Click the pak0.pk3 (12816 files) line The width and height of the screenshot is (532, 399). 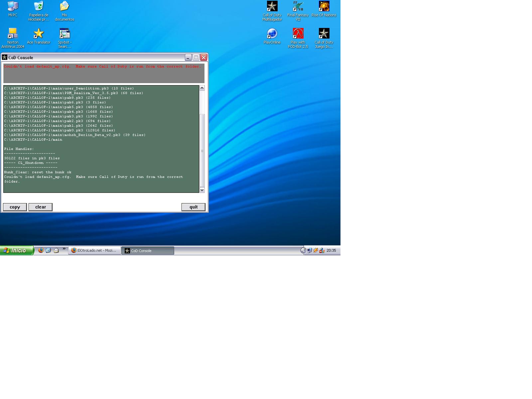60,130
